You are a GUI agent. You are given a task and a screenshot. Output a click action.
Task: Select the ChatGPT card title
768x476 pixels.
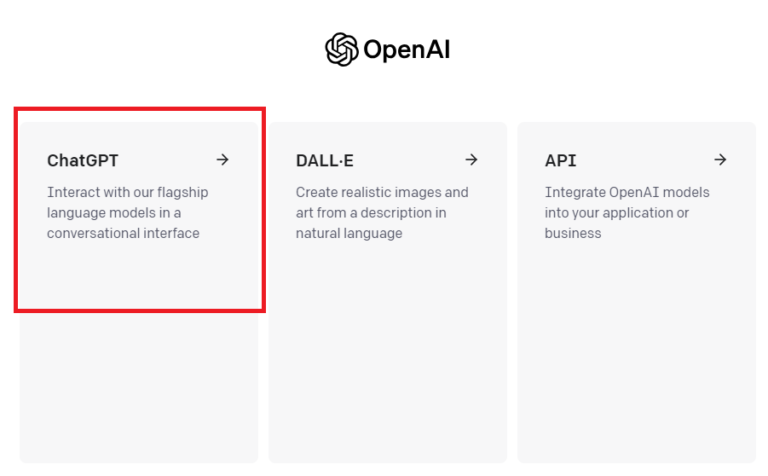point(83,160)
